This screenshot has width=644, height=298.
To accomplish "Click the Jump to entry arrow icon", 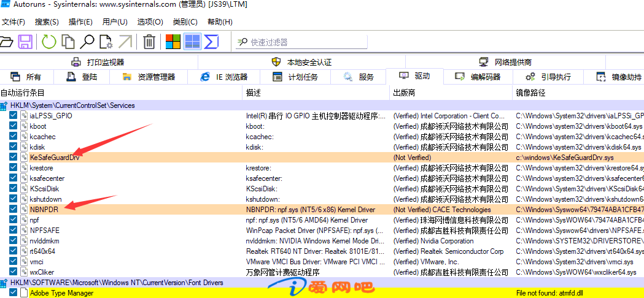I will click(126, 42).
